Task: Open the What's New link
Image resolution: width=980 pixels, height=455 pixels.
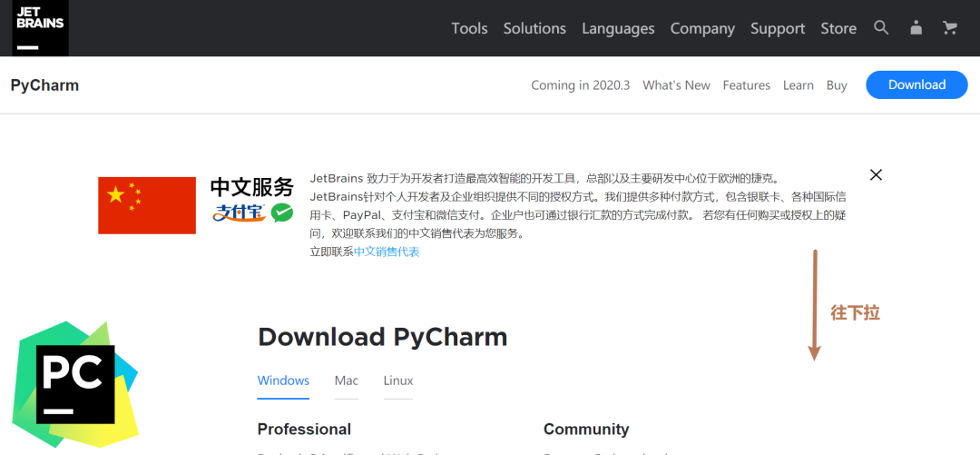Action: point(676,85)
